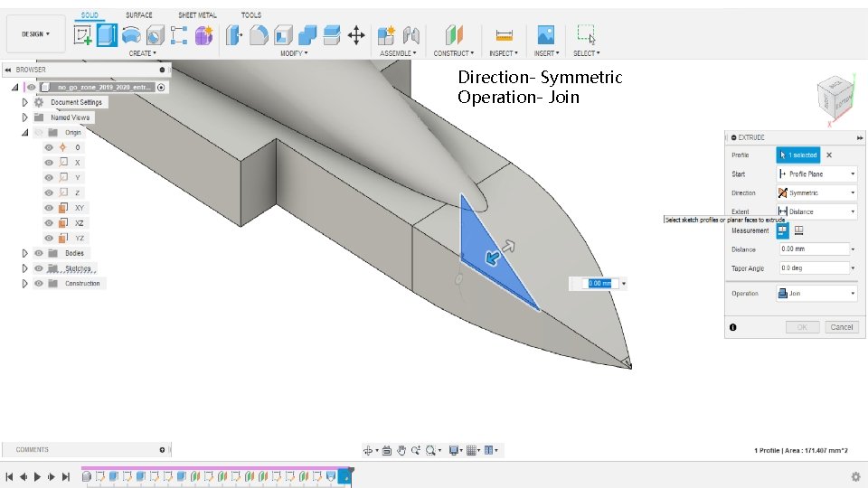Screen dimensions: 868x488
Task: Open the Assemble menu
Action: tap(398, 53)
